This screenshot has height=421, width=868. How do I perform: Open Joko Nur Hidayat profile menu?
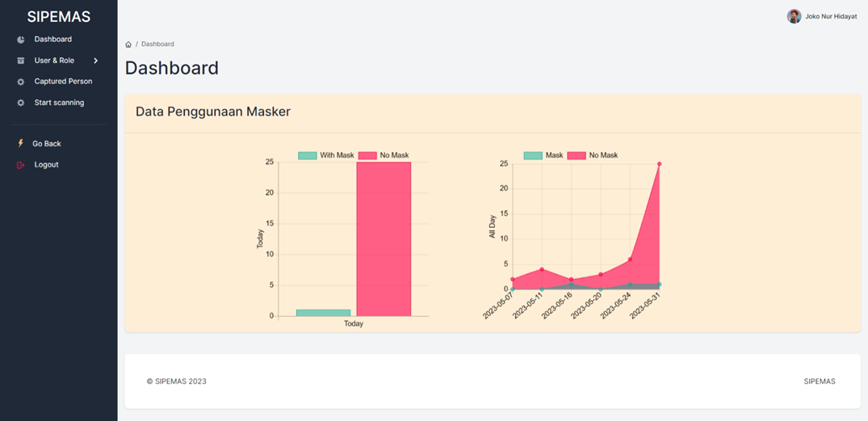(831, 16)
